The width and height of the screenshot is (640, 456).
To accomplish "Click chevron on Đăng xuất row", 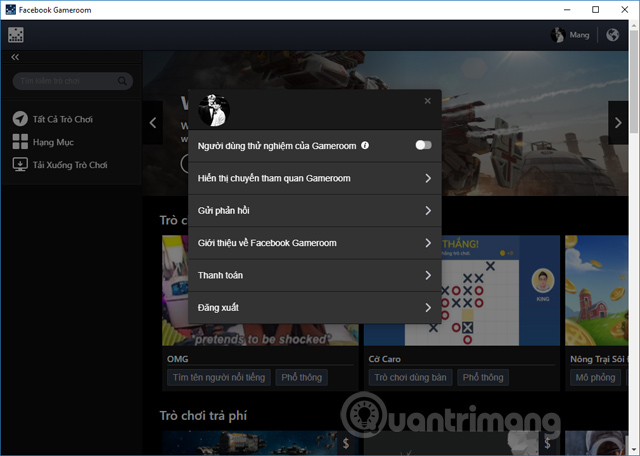I will pyautogui.click(x=428, y=307).
